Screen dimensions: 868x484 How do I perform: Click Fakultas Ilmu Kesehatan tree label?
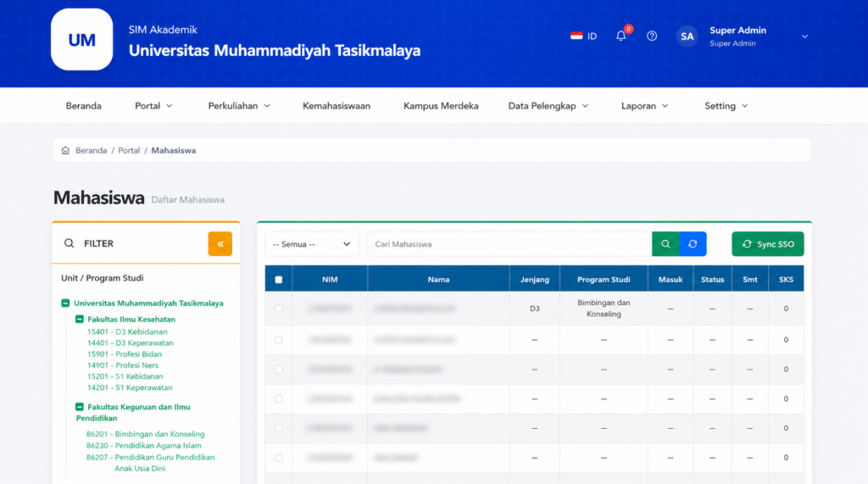131,319
